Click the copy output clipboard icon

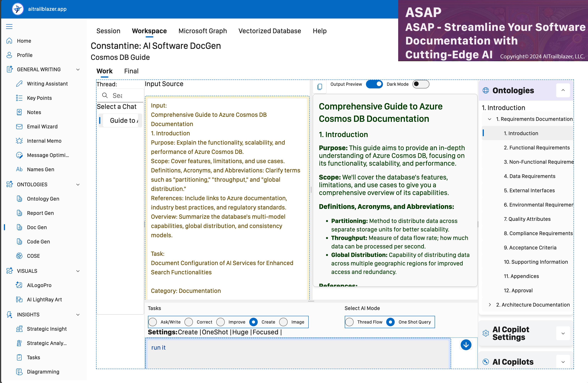(320, 87)
